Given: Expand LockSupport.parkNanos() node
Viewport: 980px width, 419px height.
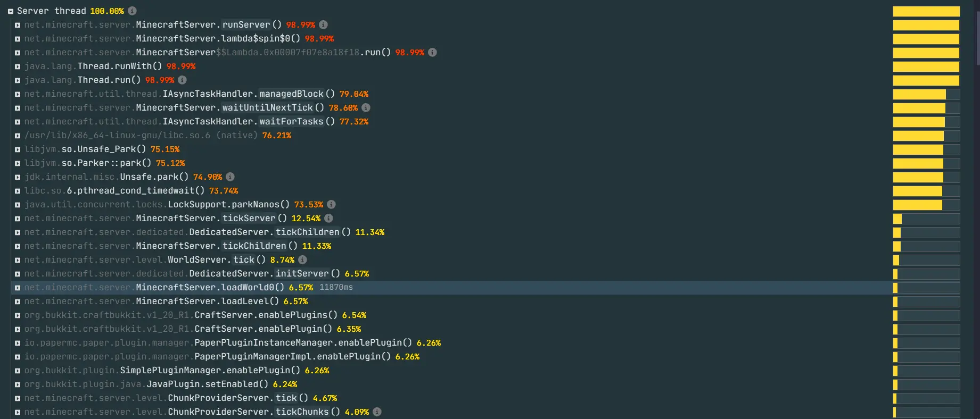Looking at the screenshot, I should click(18, 205).
